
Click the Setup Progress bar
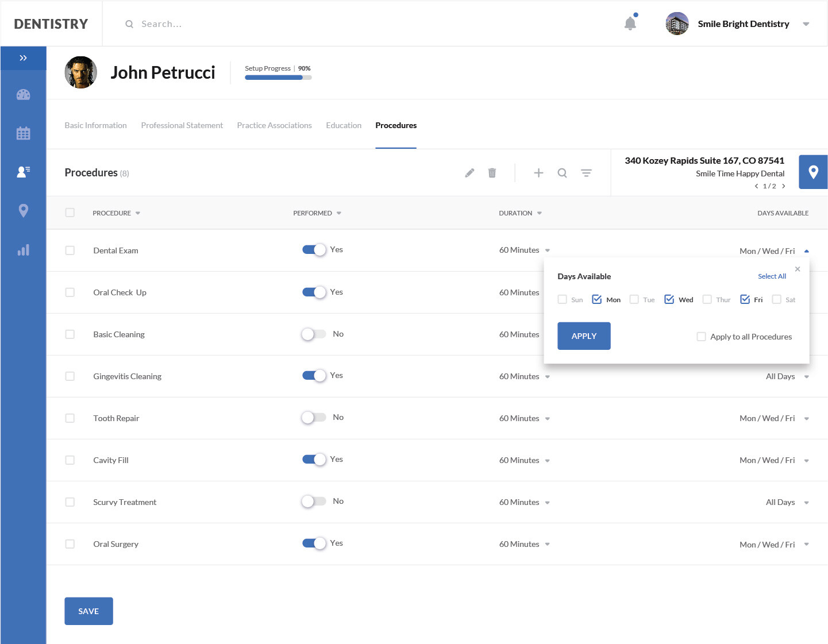click(x=278, y=78)
